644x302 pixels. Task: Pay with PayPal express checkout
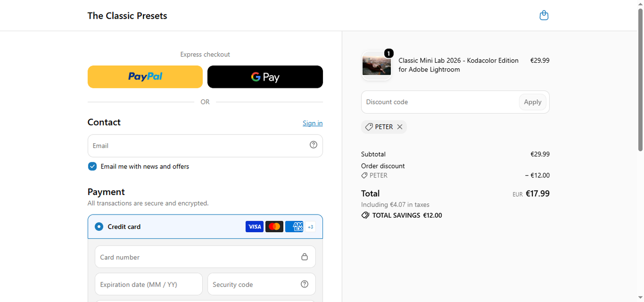[145, 77]
